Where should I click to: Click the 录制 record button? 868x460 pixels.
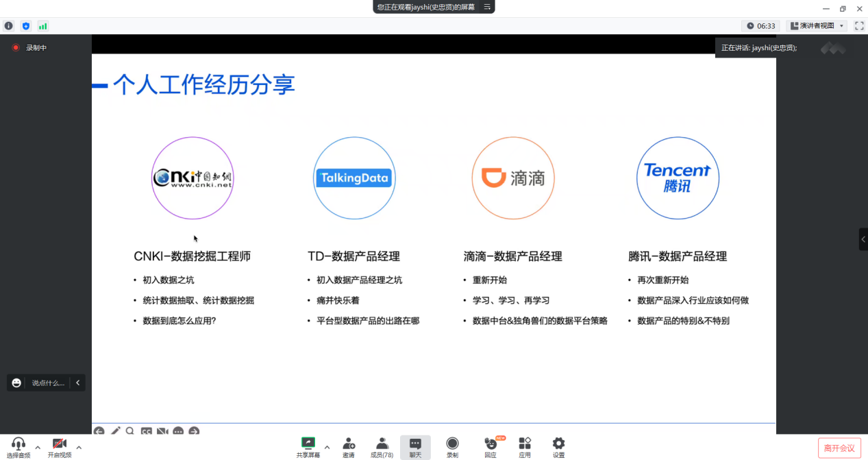[452, 446]
